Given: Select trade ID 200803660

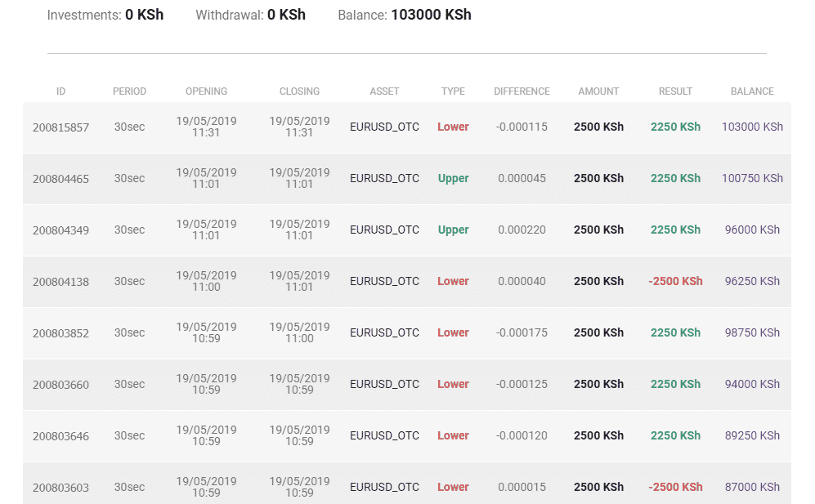Looking at the screenshot, I should click(x=60, y=385).
